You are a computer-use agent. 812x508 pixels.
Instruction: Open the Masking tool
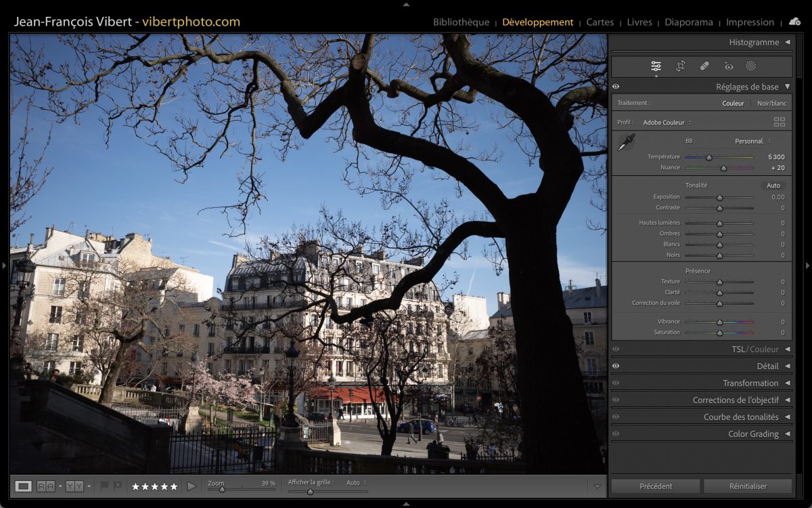coord(750,66)
